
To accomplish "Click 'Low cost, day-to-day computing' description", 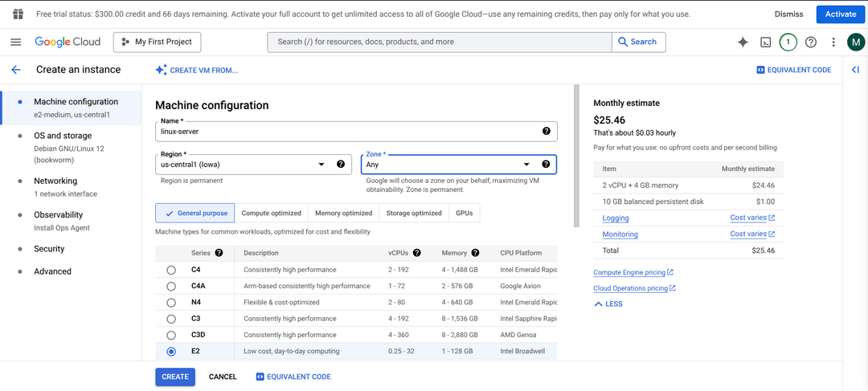I will pyautogui.click(x=291, y=351).
